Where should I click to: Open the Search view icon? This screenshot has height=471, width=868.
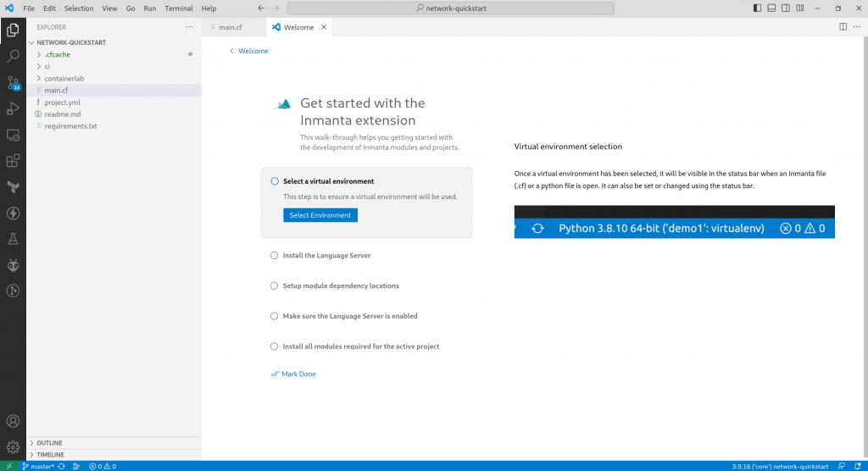coord(13,56)
